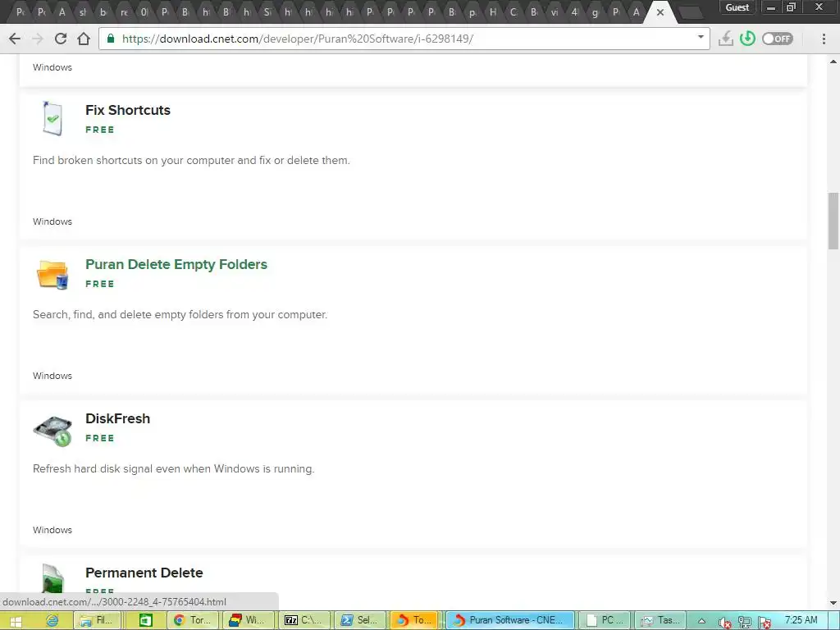
Task: Click the scrollbar down arrow
Action: [833, 604]
